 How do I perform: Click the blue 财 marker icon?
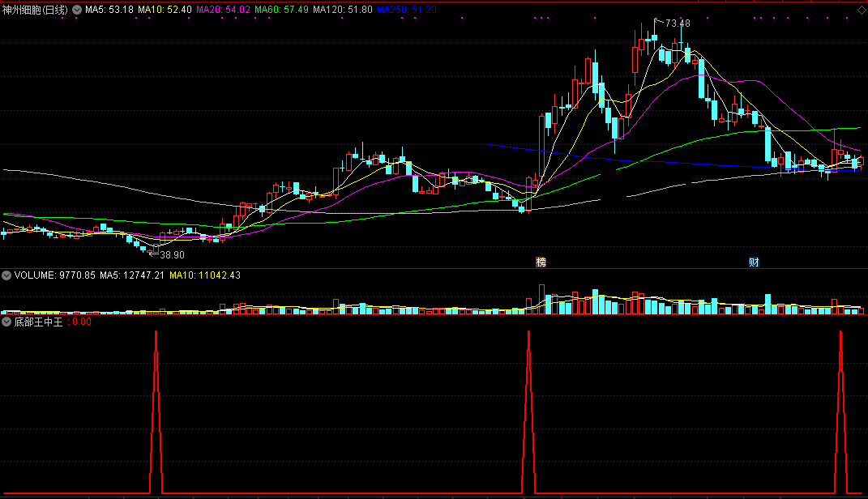point(754,262)
